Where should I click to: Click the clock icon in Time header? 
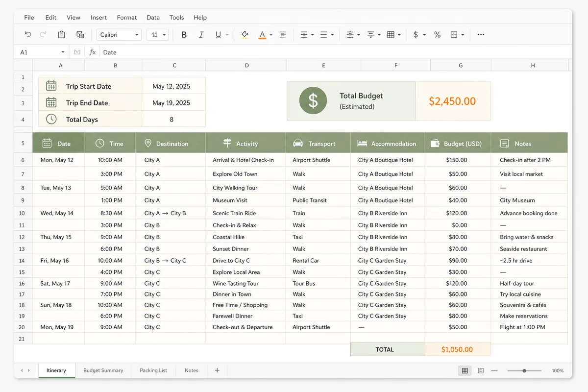coord(99,143)
